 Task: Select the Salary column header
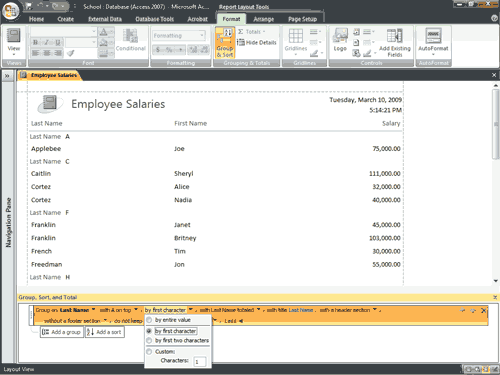pyautogui.click(x=391, y=123)
